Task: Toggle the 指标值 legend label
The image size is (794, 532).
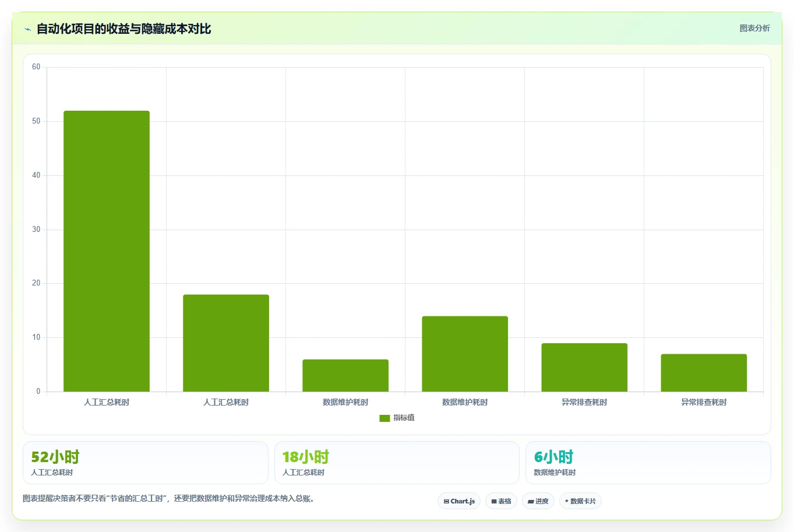Action: (404, 418)
